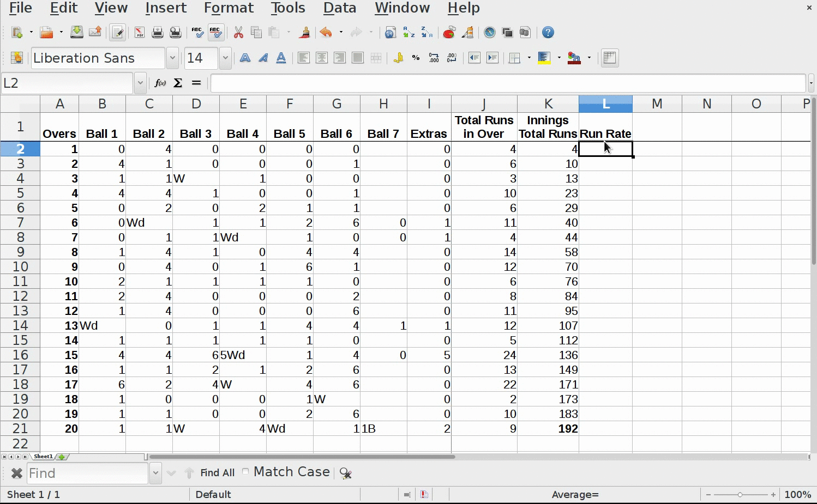817x504 pixels.
Task: Click the Find All button
Action: tap(217, 473)
